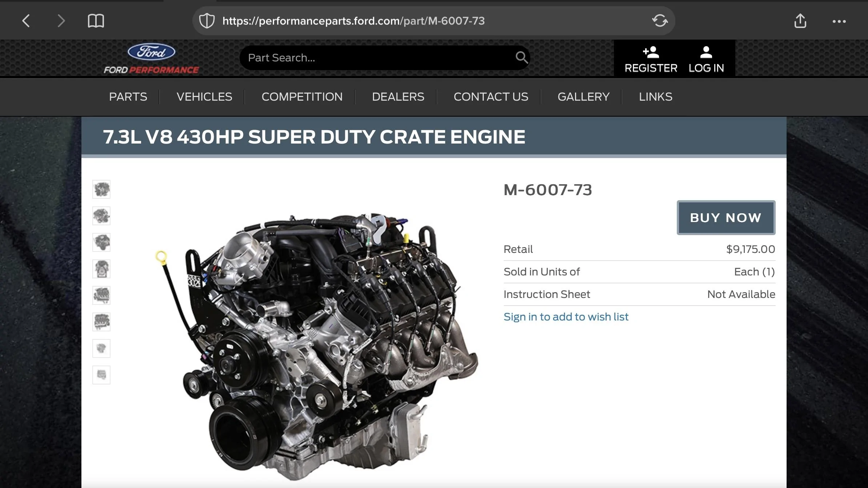The width and height of the screenshot is (868, 488).
Task: Open the bookmarks book icon
Action: (x=96, y=21)
